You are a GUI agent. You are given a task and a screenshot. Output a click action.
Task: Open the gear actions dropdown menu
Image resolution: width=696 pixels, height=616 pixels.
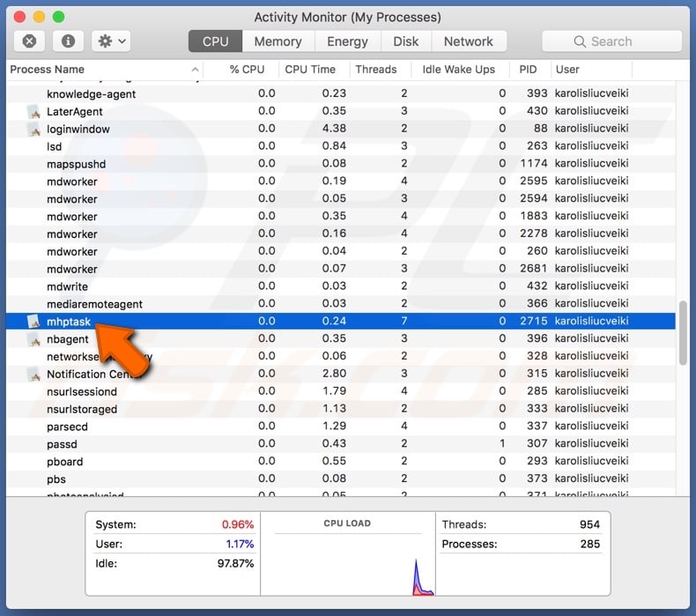(x=111, y=41)
